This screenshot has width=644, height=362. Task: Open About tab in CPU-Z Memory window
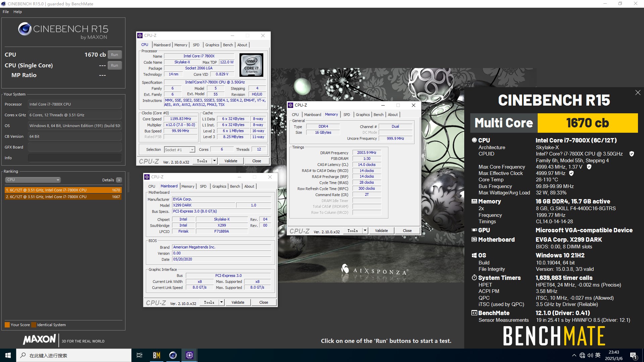pos(393,115)
